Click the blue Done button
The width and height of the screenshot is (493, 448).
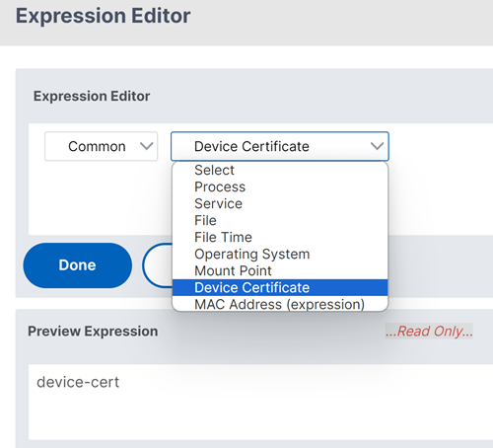[78, 265]
